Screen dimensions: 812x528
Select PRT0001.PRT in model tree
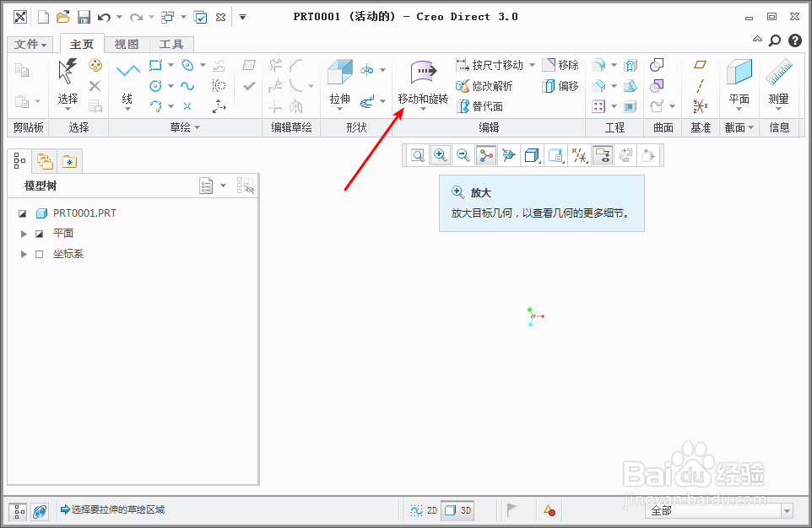pos(84,213)
